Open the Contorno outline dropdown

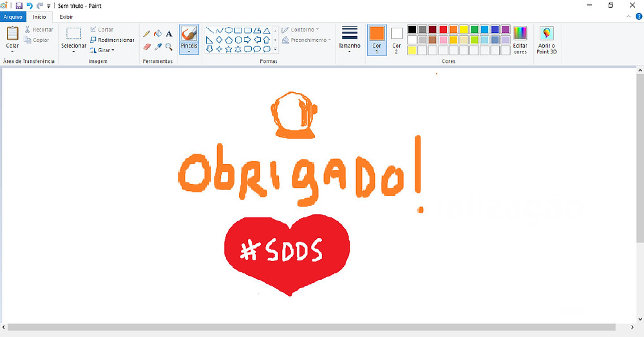coord(300,30)
